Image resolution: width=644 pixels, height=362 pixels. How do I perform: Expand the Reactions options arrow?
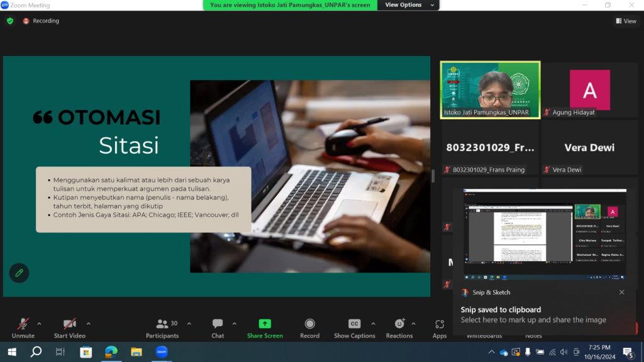pyautogui.click(x=413, y=324)
